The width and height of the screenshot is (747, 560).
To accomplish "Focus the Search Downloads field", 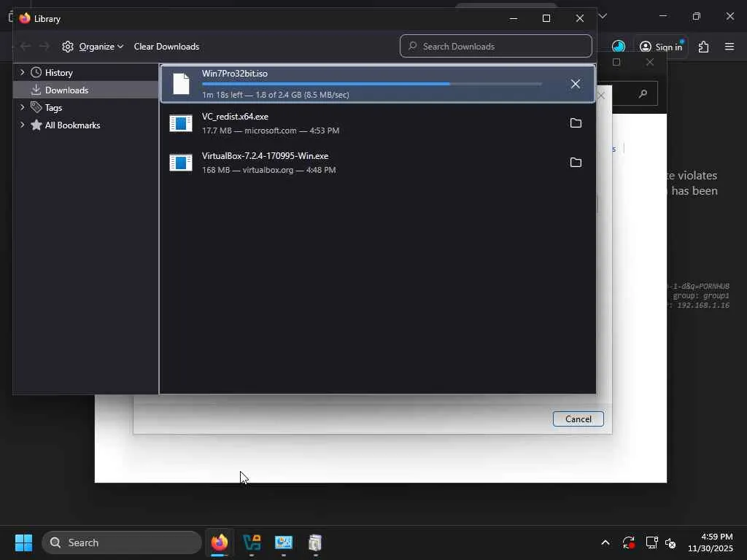I will pos(496,46).
